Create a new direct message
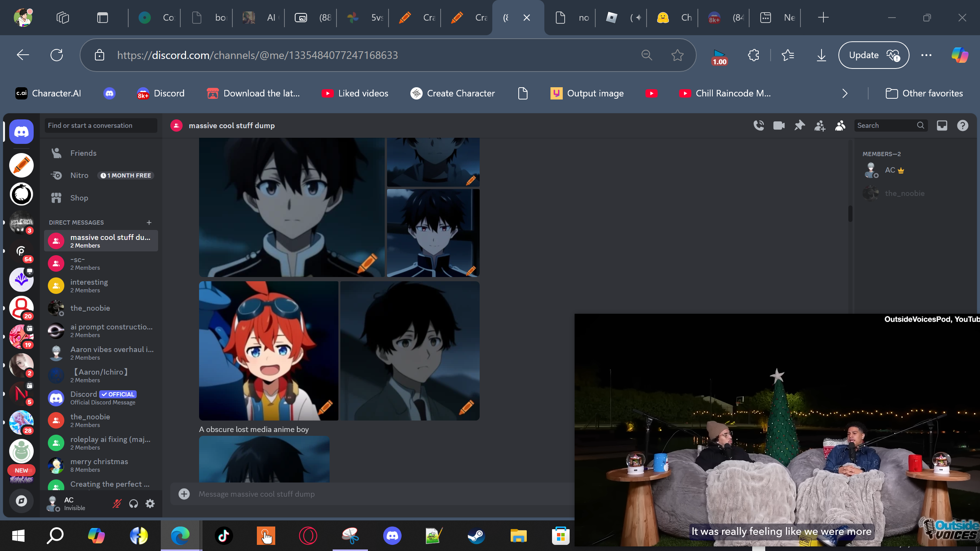This screenshot has width=980, height=551. click(x=149, y=222)
